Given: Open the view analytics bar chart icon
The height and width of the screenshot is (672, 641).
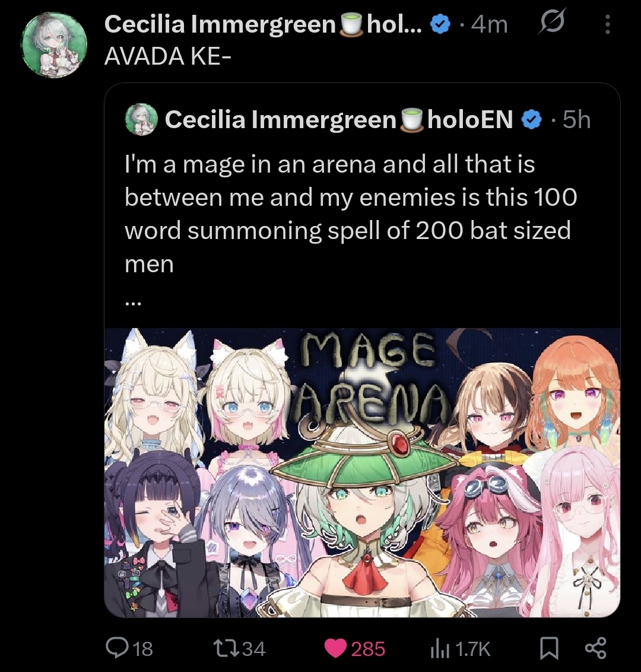Looking at the screenshot, I should click(440, 648).
